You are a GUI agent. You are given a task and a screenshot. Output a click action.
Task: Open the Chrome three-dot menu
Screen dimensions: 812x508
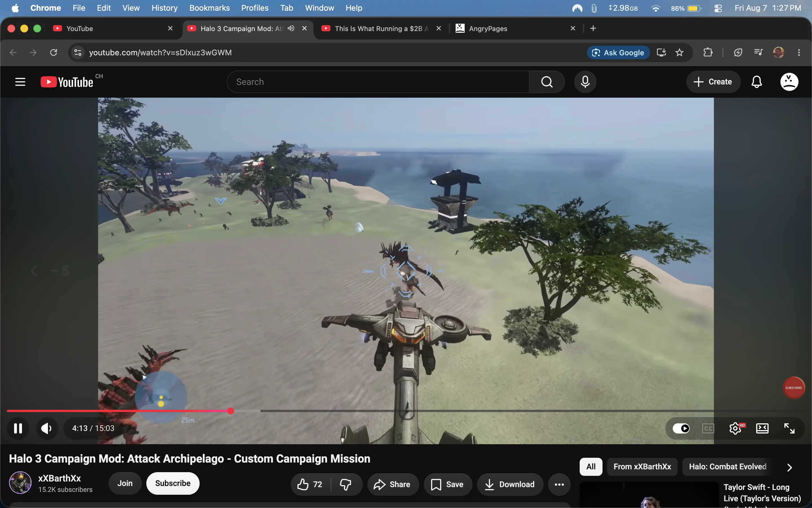[799, 52]
